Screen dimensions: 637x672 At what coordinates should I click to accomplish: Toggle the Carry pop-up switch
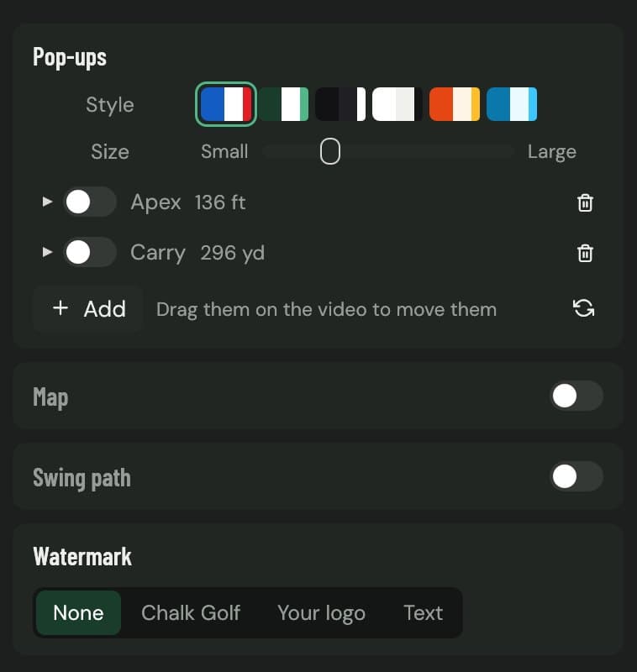click(x=90, y=252)
